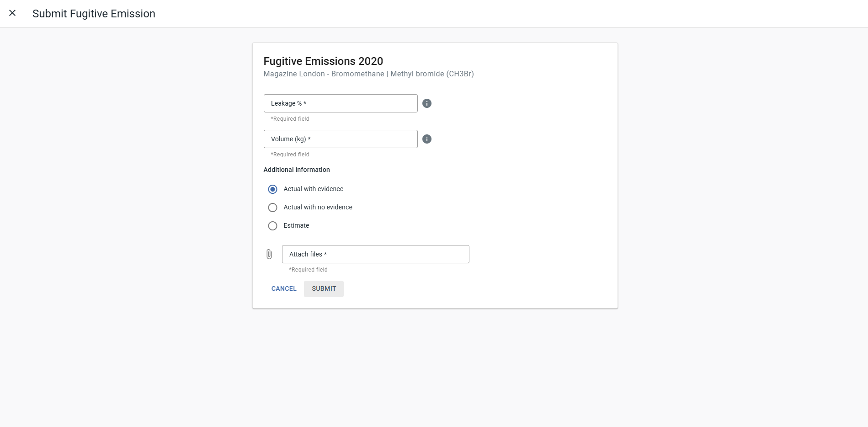
Task: Click the Additional information section label
Action: (297, 170)
